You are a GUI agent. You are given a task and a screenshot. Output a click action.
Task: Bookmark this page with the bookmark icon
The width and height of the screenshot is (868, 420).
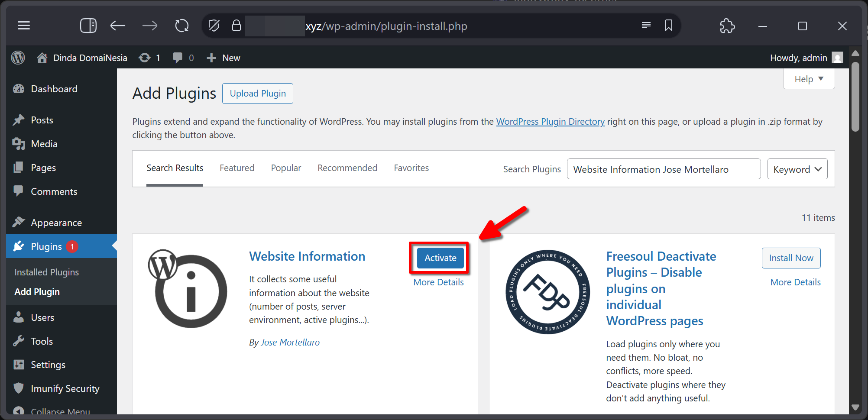[669, 26]
